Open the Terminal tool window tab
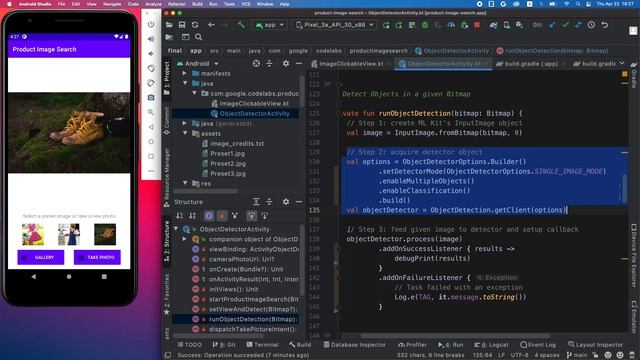This screenshot has height=360, width=640. [x=262, y=345]
